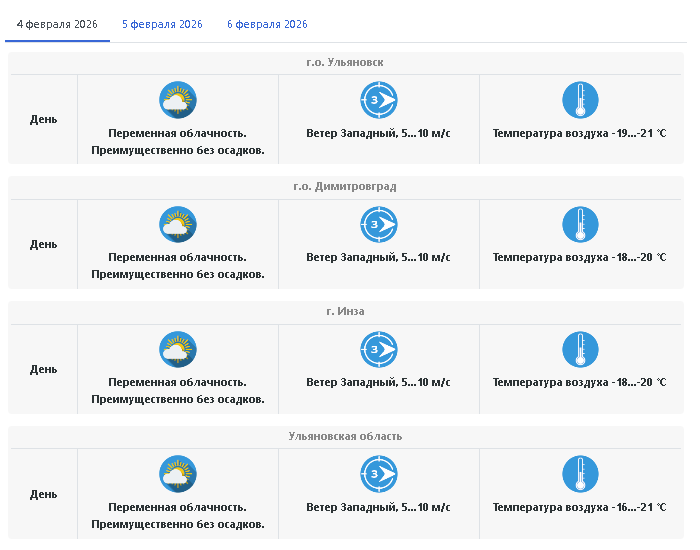Click the wind direction icon for г. Инза

[378, 350]
